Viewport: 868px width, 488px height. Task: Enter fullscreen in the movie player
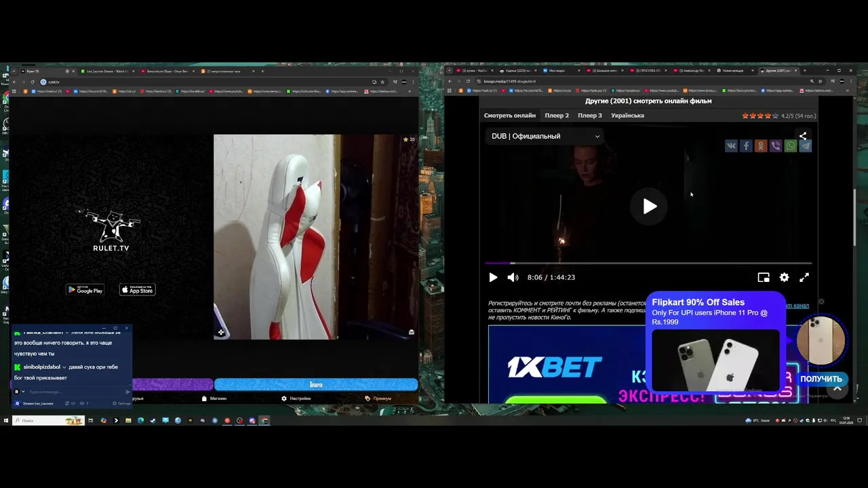coord(804,277)
